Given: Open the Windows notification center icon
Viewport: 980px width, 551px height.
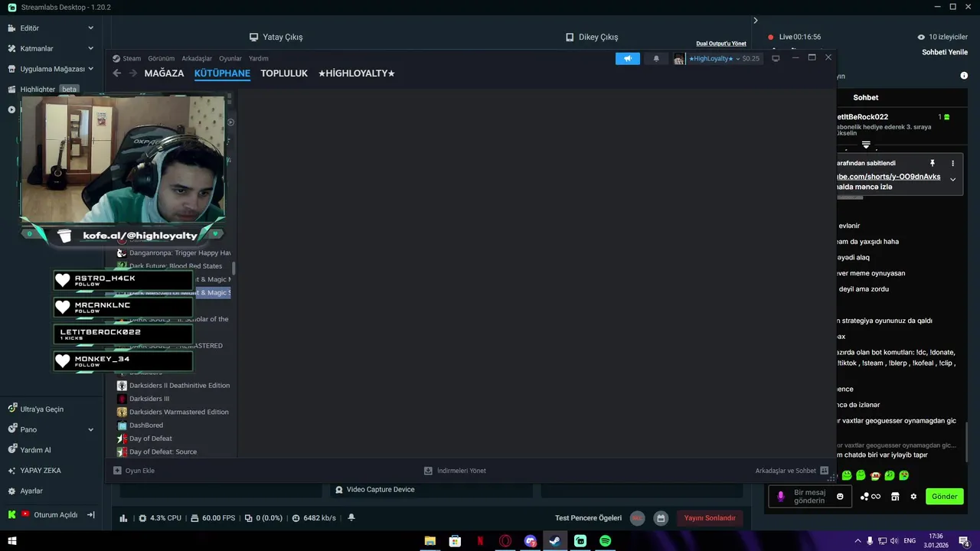Looking at the screenshot, I should click(964, 541).
